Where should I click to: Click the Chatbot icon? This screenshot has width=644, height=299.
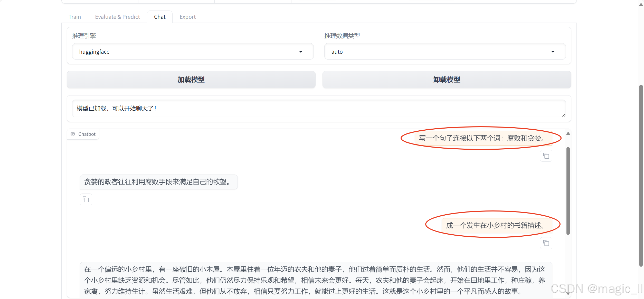(73, 134)
